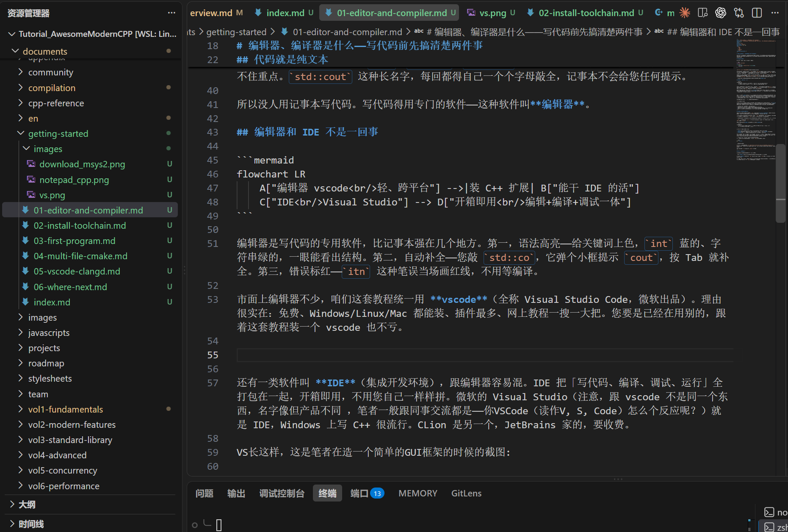Click the minimap code overview
This screenshot has height=532, width=788.
tap(756, 100)
